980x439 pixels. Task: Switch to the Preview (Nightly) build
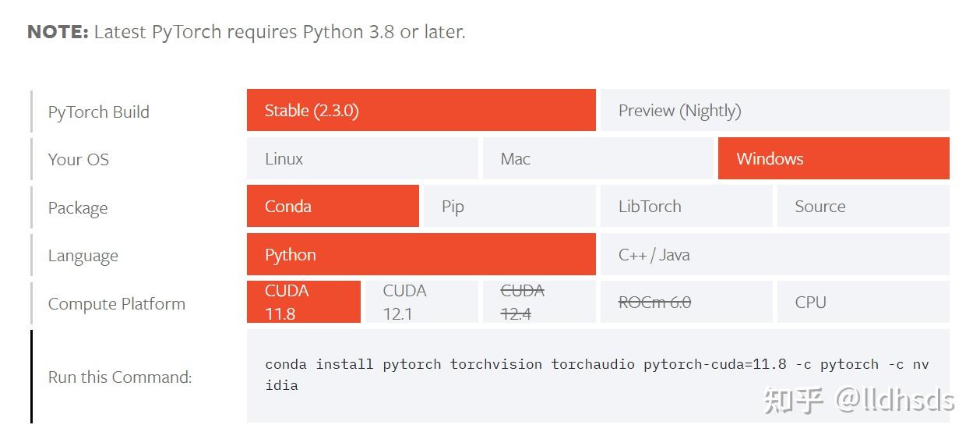pos(774,111)
